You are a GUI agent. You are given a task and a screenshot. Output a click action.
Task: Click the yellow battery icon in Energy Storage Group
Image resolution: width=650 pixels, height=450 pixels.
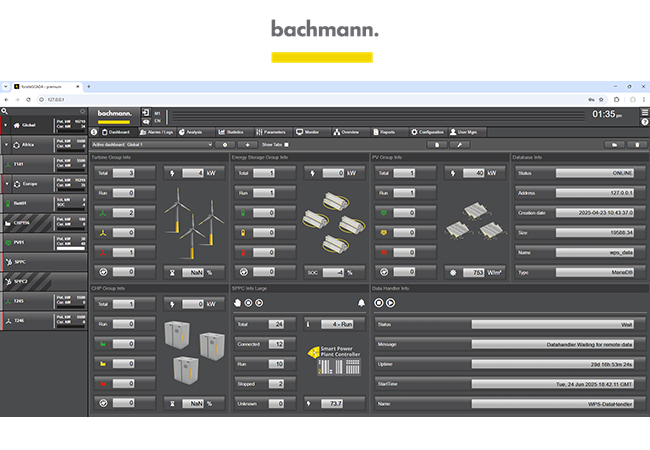[x=243, y=233]
